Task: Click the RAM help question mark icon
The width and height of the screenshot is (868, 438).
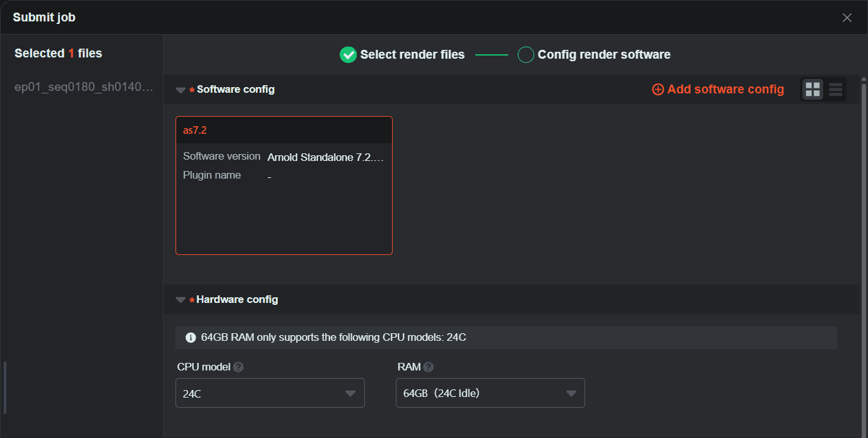Action: tap(429, 367)
